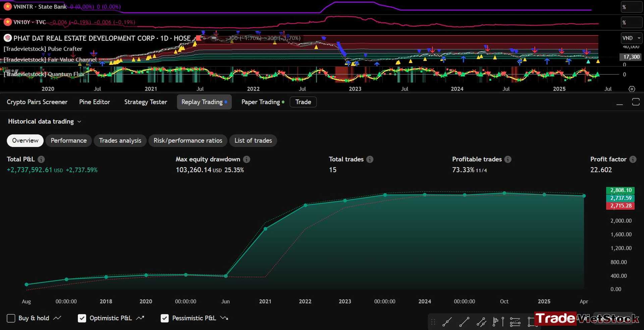Open the Performance tab

68,141
